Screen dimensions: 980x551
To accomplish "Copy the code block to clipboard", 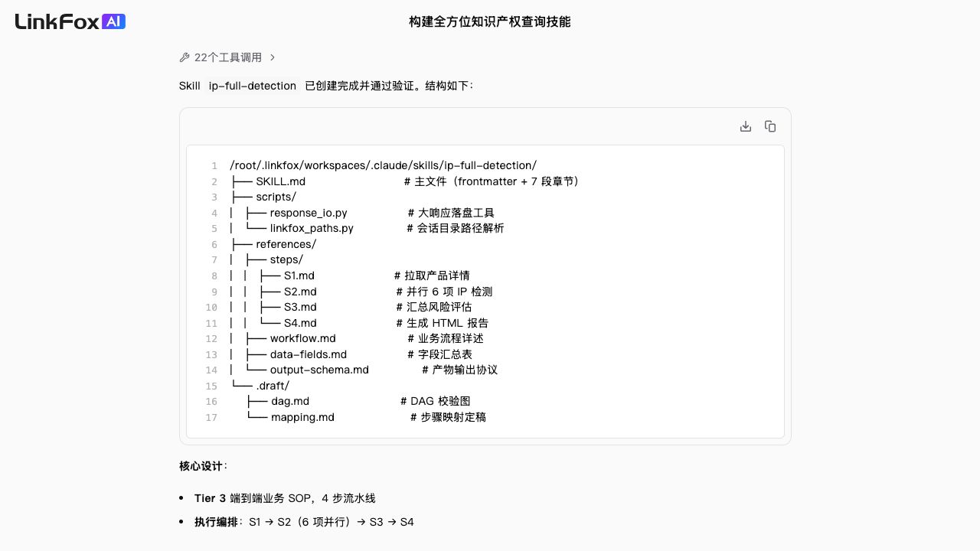I will coord(770,126).
